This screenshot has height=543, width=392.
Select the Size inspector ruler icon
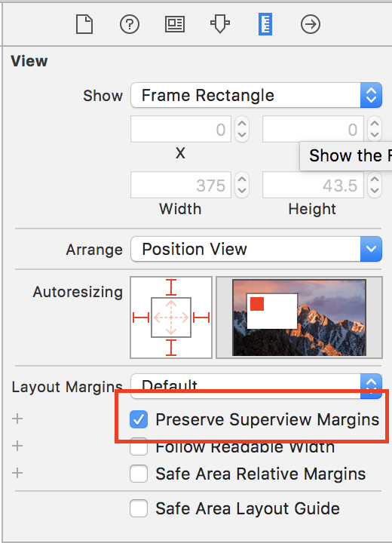(265, 24)
